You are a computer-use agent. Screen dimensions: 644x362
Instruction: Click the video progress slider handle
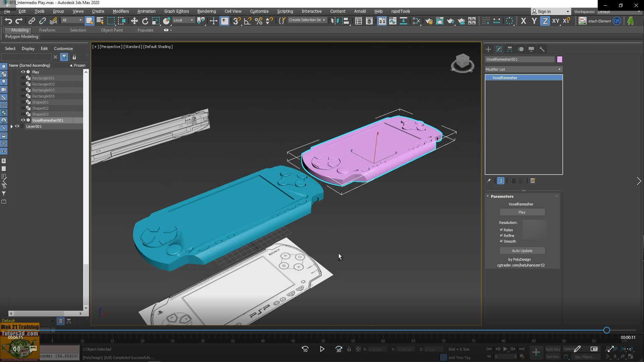coord(606,330)
